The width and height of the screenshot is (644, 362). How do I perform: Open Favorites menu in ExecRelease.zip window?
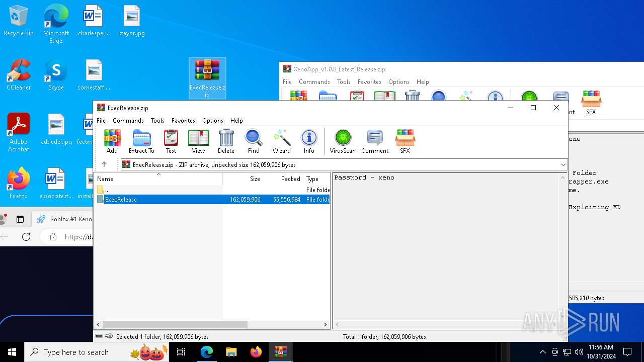pos(183,121)
